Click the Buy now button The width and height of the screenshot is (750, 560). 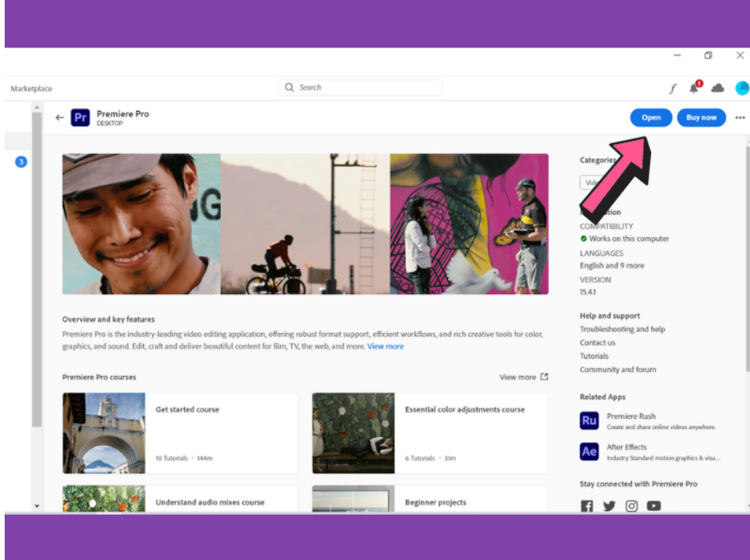click(x=701, y=118)
